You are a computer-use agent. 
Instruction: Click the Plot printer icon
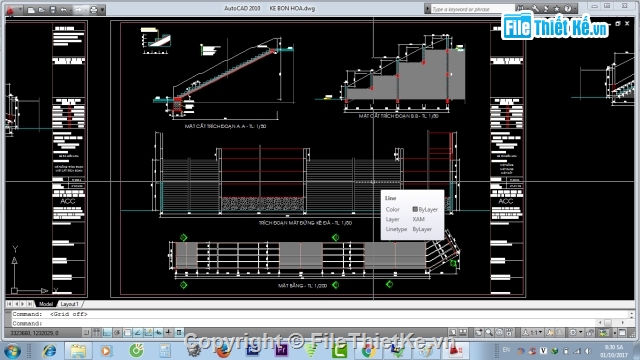point(93,10)
